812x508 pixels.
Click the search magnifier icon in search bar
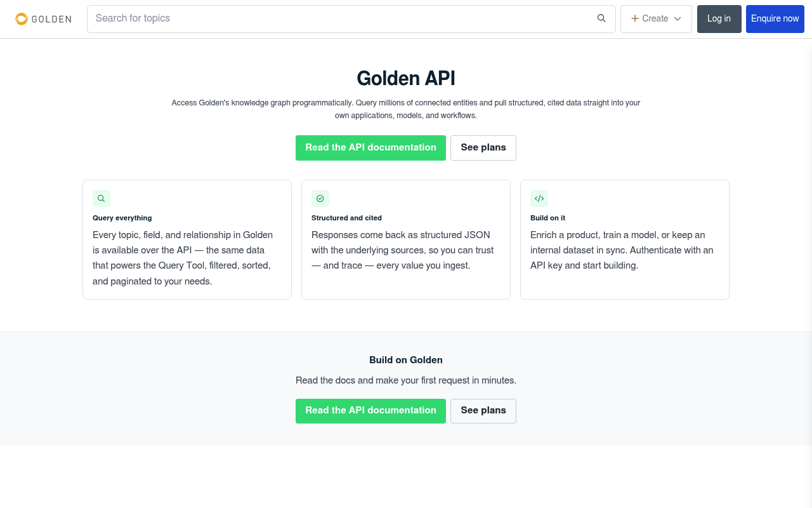tap(601, 18)
